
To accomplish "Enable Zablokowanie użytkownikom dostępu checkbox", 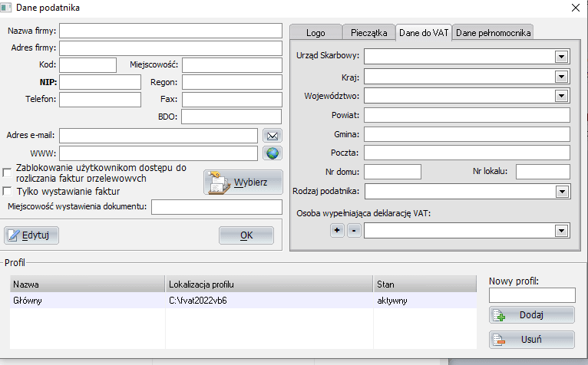I will click(x=8, y=172).
